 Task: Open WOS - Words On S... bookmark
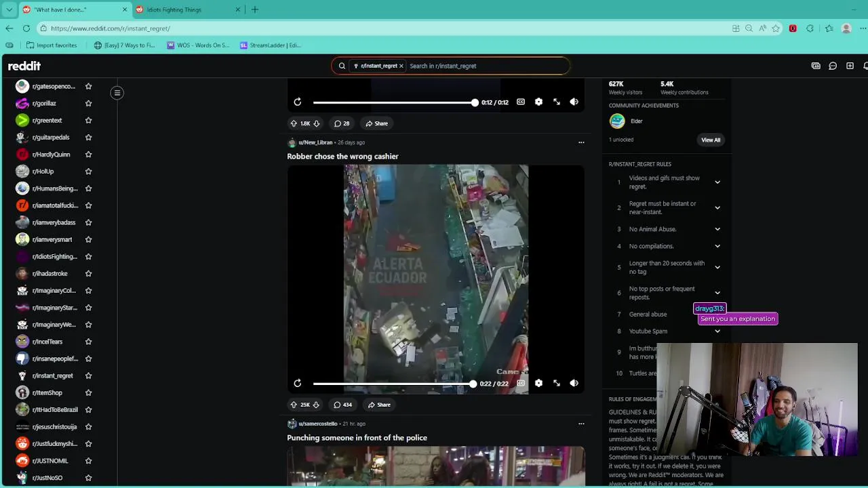pyautogui.click(x=198, y=45)
